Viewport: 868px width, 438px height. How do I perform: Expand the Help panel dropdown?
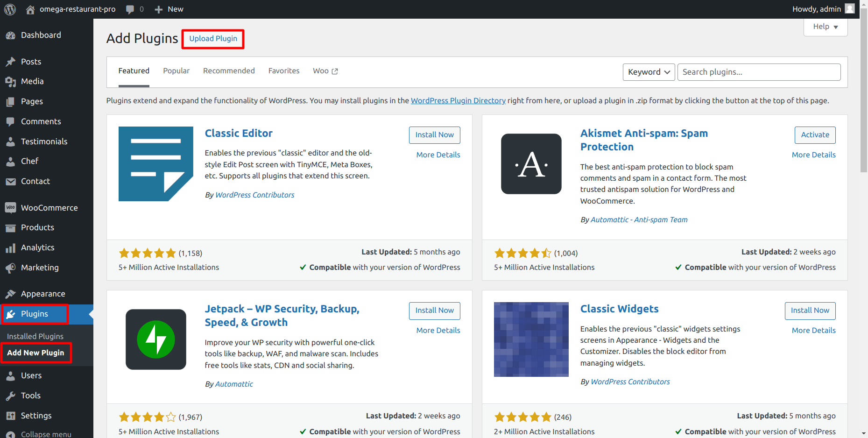pos(825,27)
